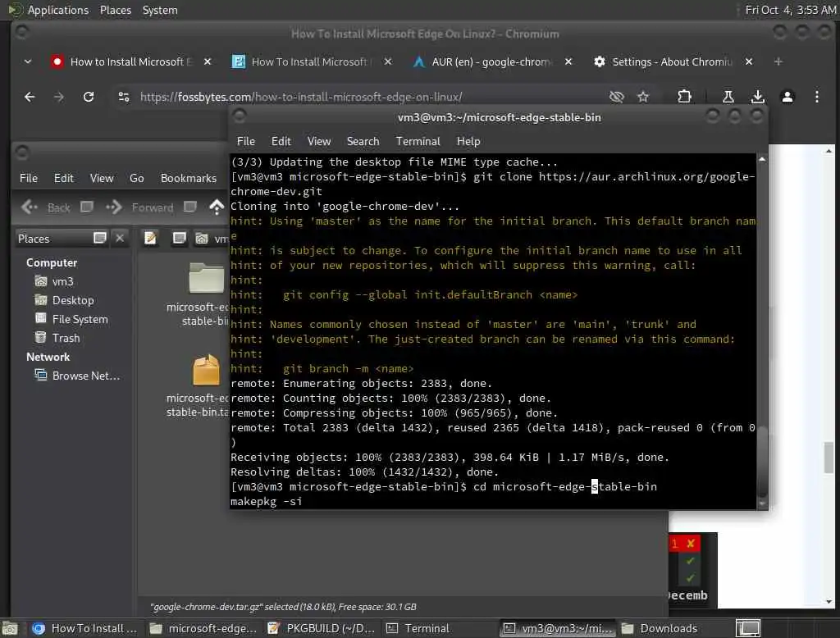Toggle location edit pencil icon
The image size is (840, 638).
pyautogui.click(x=151, y=239)
